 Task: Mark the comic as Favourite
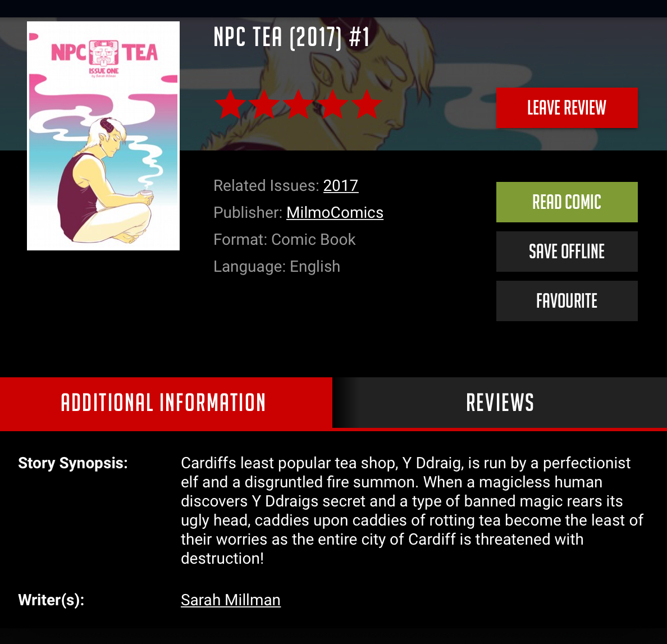click(567, 301)
